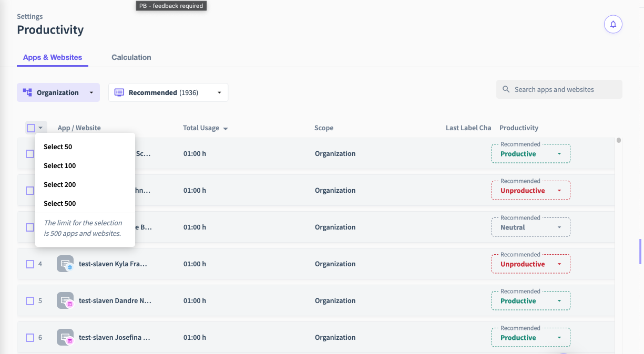Sort by Total Usage column header
This screenshot has width=644, height=354.
pos(201,128)
